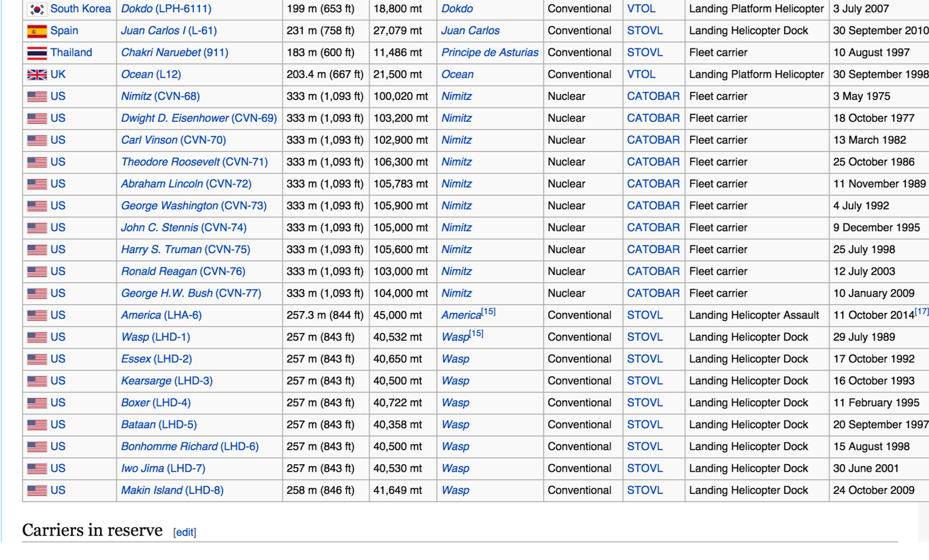
Task: Open the Principe de Asturias class link
Action: pyautogui.click(x=489, y=52)
